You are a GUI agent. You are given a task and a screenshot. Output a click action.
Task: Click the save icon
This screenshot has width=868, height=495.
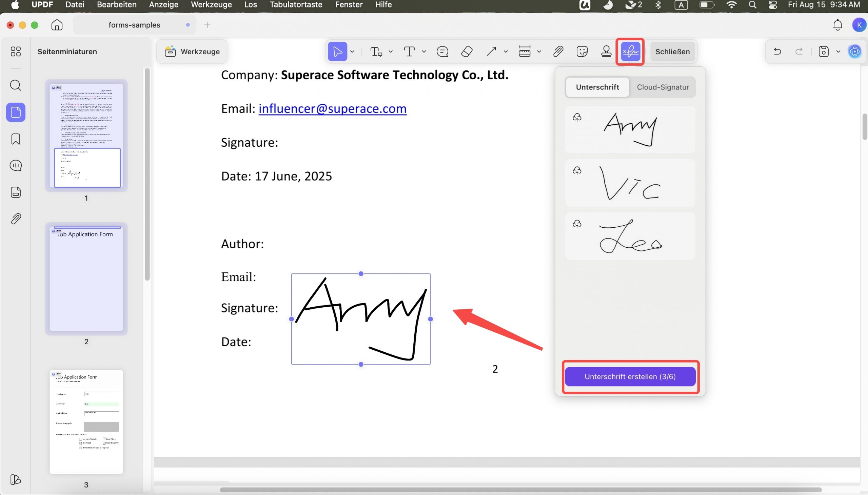point(824,52)
